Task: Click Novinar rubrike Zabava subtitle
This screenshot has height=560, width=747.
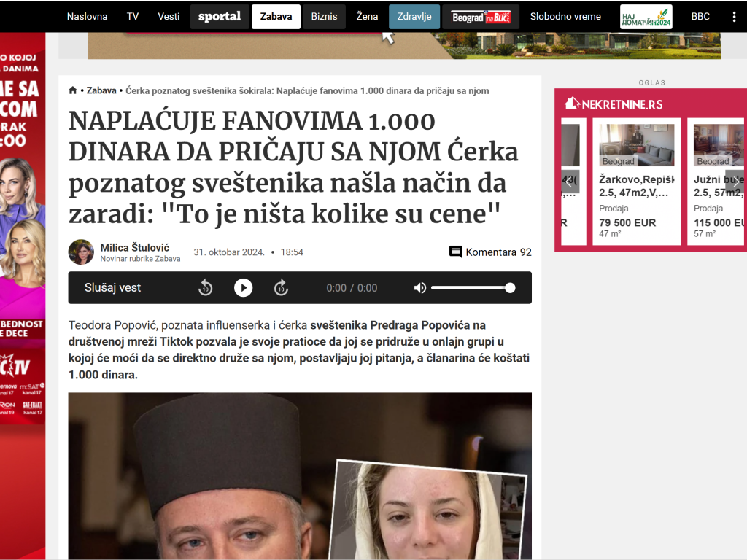Action: point(140,259)
